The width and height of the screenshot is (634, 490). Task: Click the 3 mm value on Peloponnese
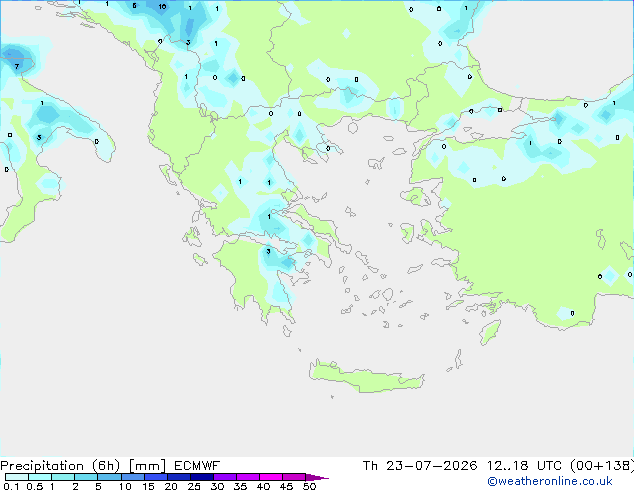click(x=268, y=251)
